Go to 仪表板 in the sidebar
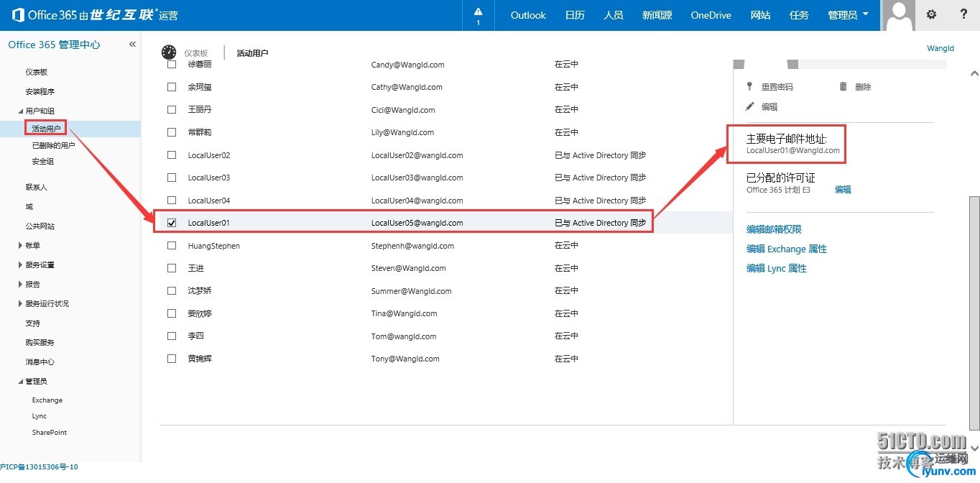Viewport: 980px width, 483px height. pyautogui.click(x=37, y=72)
